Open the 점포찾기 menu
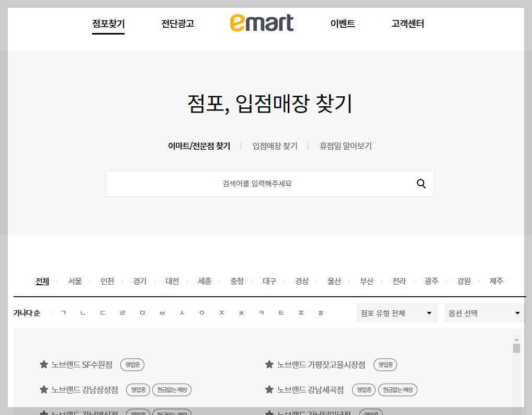Image resolution: width=532 pixels, height=415 pixels. (x=108, y=24)
